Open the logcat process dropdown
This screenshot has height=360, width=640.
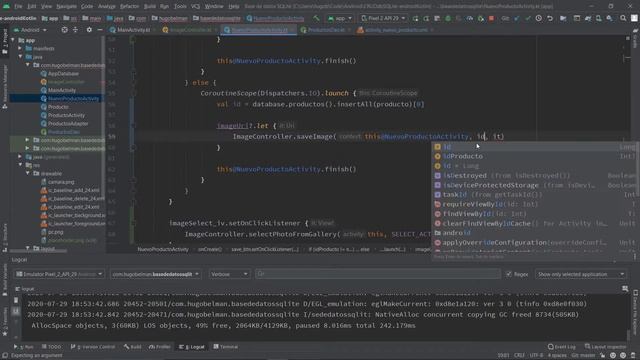pos(155,274)
